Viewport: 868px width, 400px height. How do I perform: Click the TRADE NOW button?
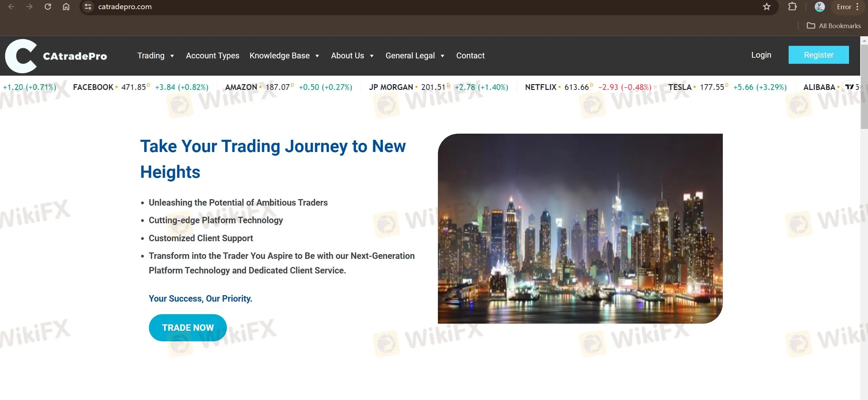click(188, 327)
